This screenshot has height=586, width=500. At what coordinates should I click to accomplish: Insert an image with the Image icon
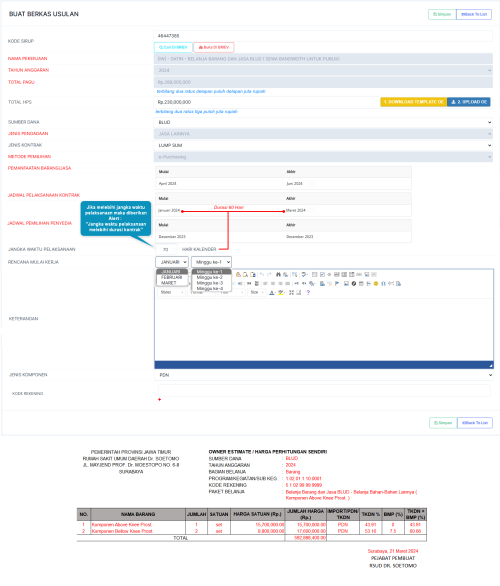tap(346, 283)
